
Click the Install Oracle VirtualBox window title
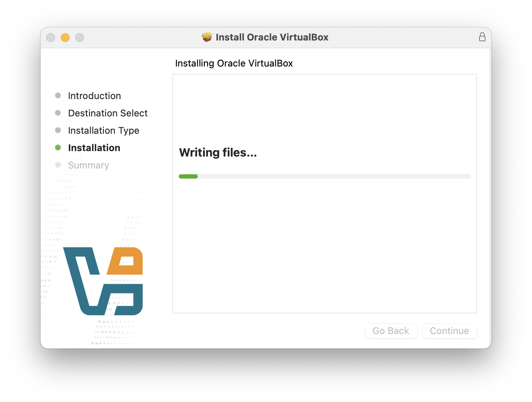click(x=272, y=37)
